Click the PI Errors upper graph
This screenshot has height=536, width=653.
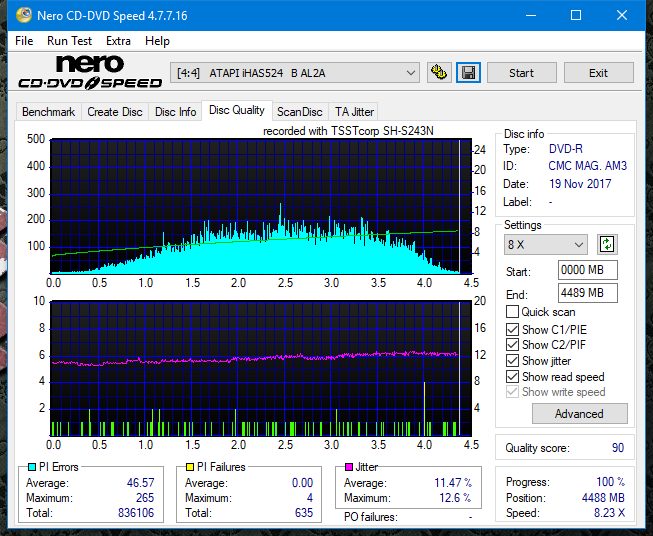pos(261,207)
